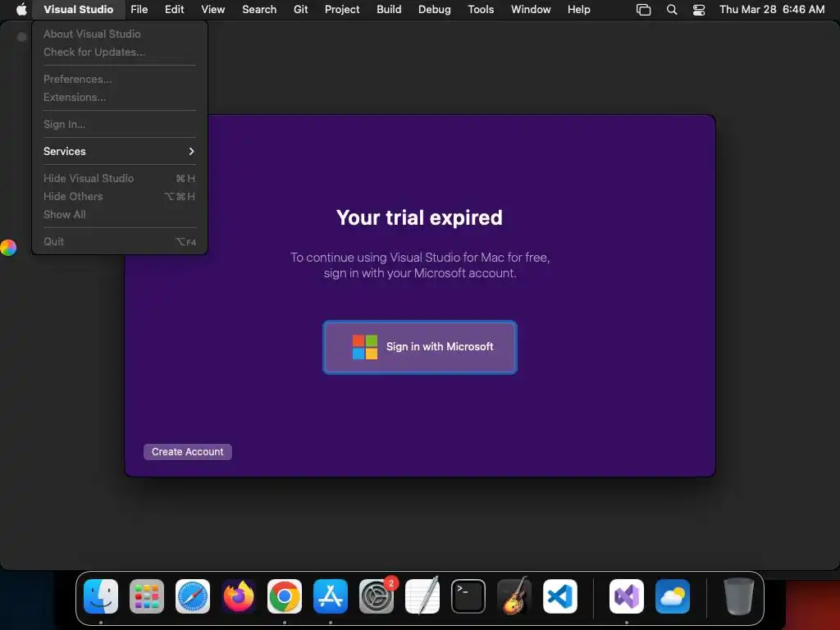Open the Tools menu
Viewport: 840px width, 630px height.
[x=481, y=9]
